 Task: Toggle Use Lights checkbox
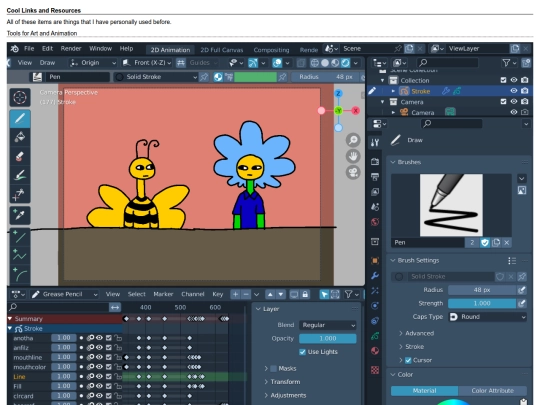(x=302, y=352)
